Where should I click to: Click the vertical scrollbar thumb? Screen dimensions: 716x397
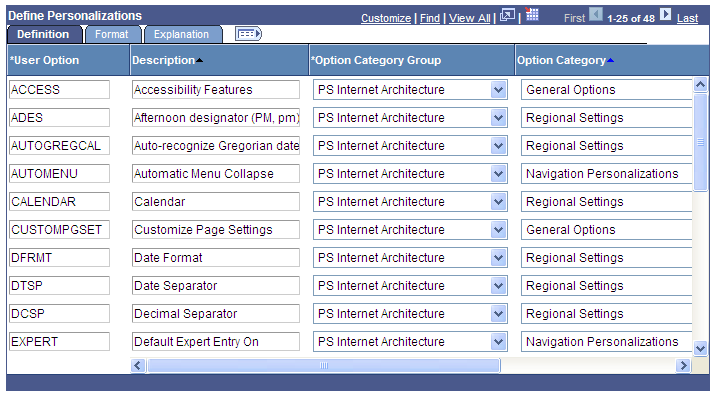click(x=700, y=143)
